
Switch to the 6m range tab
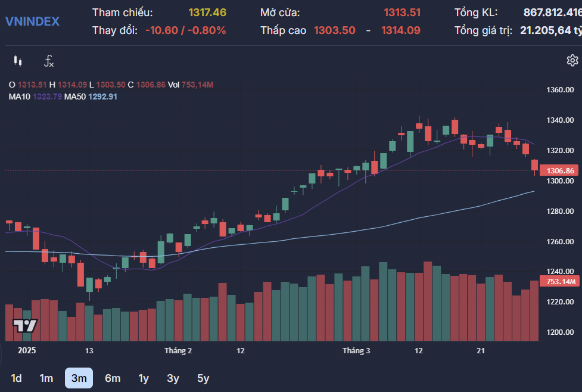pos(113,378)
